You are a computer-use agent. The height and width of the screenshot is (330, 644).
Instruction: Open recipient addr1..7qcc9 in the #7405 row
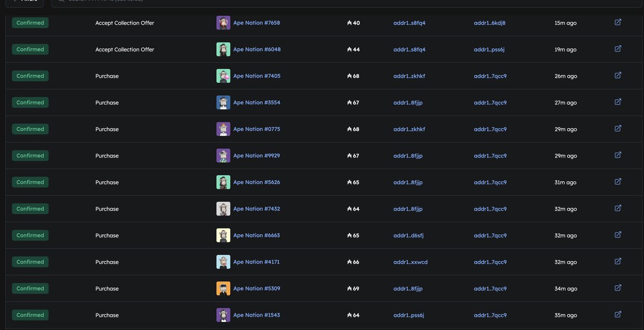[x=490, y=76]
